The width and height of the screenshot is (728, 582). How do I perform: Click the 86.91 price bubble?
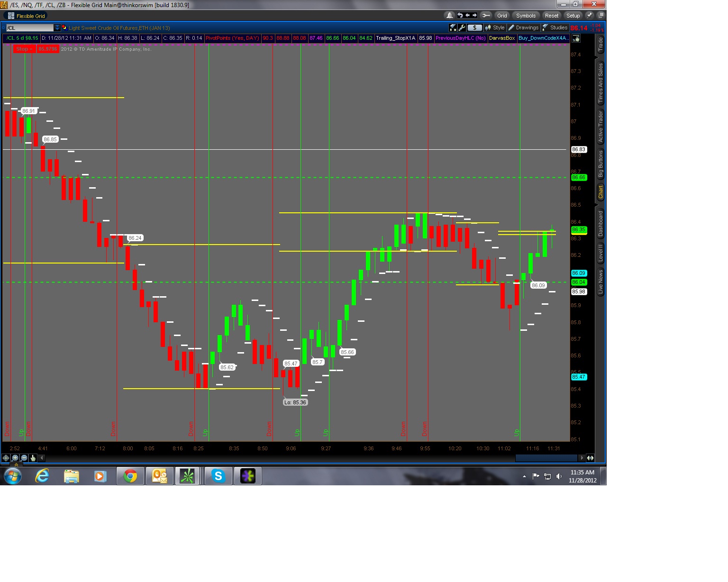pos(28,111)
